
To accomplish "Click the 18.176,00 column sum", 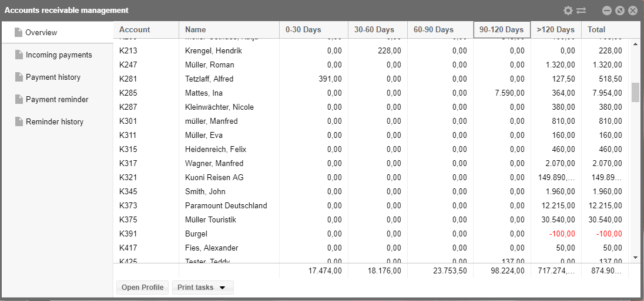I will pos(385,270).
